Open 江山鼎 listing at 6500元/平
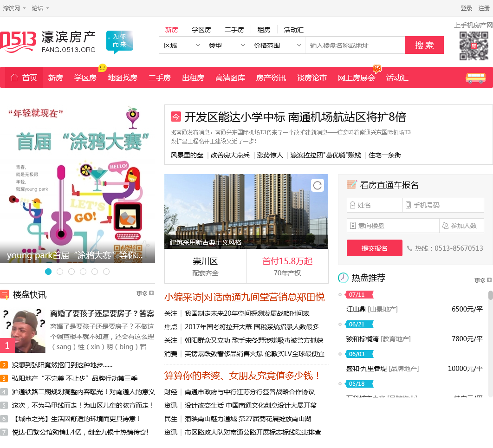The height and width of the screenshot is (448, 493). click(415, 309)
